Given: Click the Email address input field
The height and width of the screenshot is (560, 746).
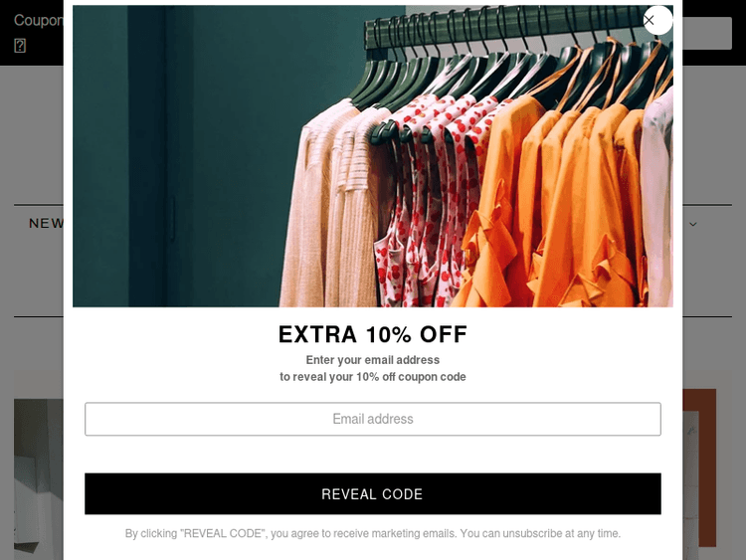Looking at the screenshot, I should tap(373, 419).
